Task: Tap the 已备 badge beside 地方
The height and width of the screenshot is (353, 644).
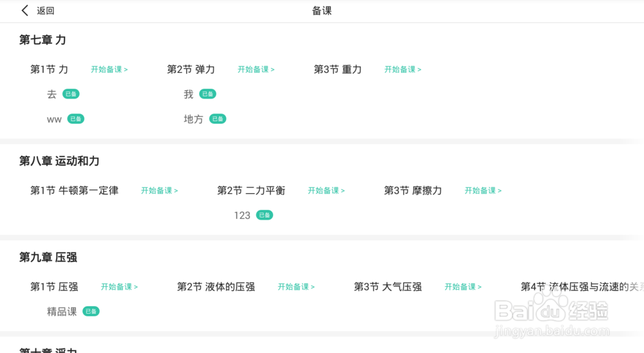Action: click(x=218, y=119)
